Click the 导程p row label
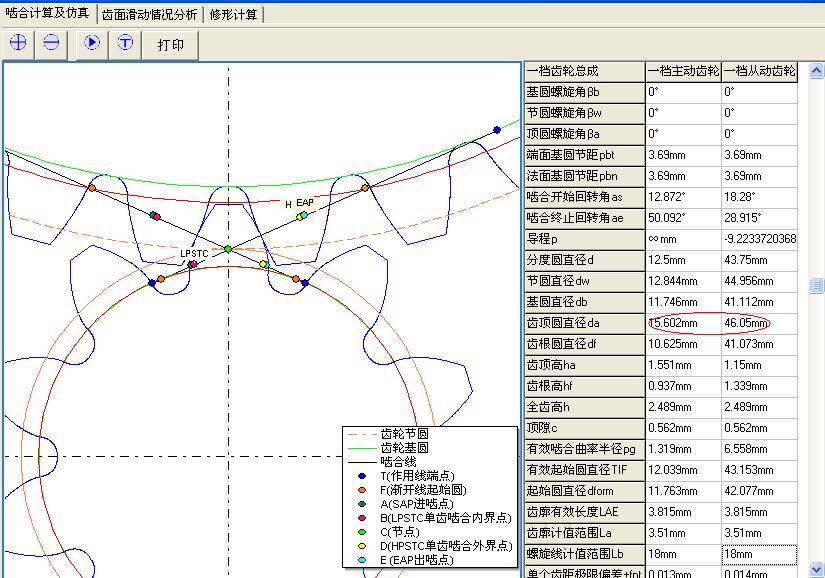This screenshot has width=825, height=578. 585,239
